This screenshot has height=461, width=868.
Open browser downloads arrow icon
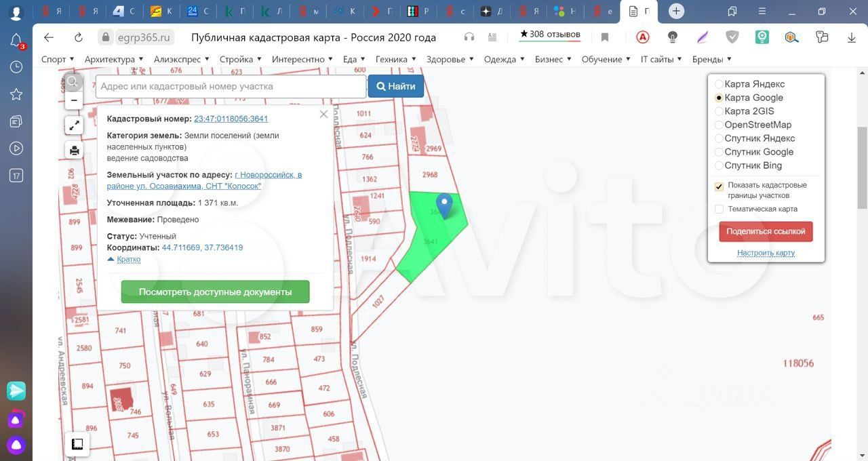pyautogui.click(x=852, y=37)
